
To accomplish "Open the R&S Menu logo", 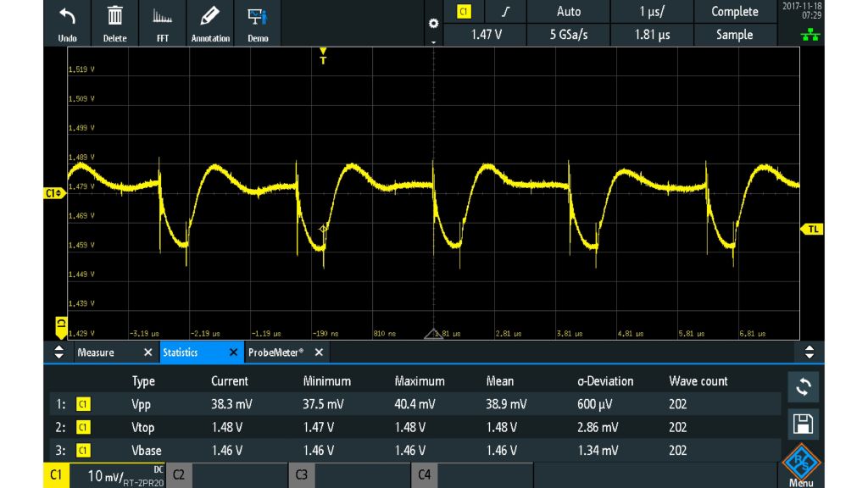I will click(x=800, y=461).
